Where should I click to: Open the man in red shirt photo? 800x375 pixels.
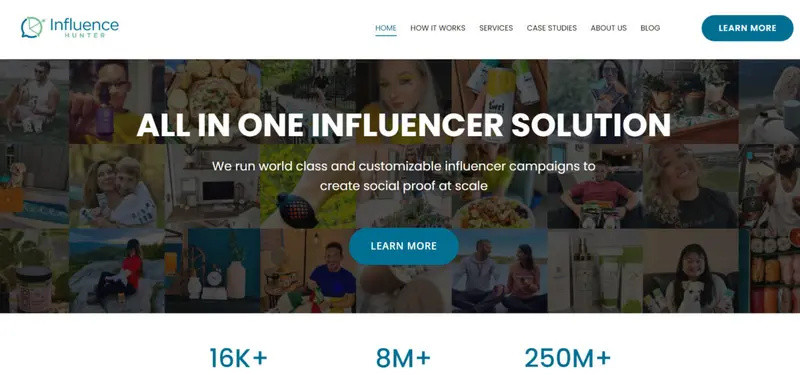pyautogui.click(x=595, y=186)
